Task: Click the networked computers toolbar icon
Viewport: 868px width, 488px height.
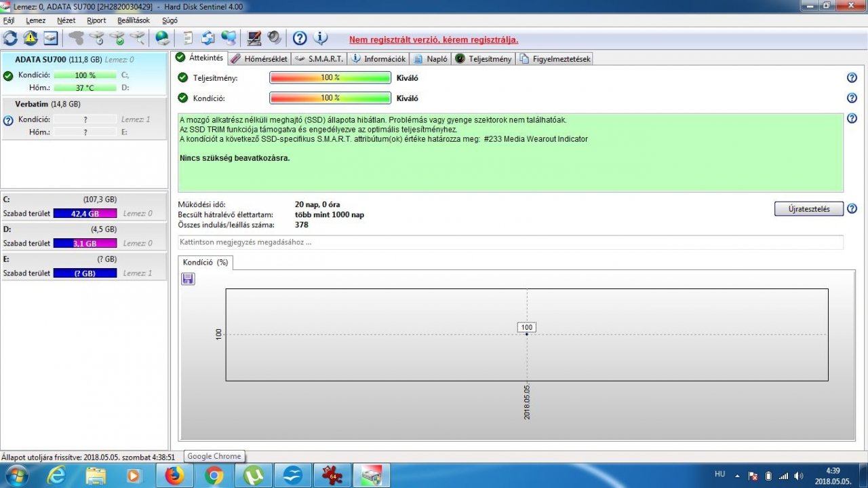Action: (229, 38)
